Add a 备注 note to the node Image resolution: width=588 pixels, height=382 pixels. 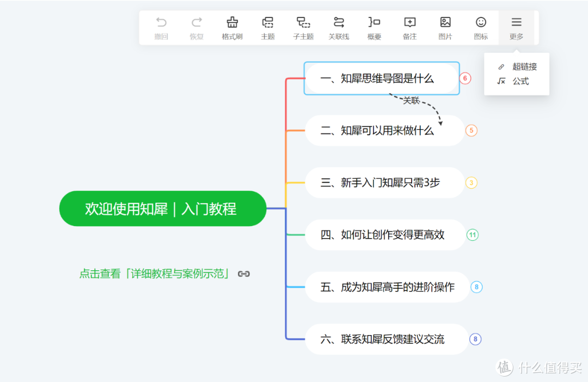pos(409,27)
